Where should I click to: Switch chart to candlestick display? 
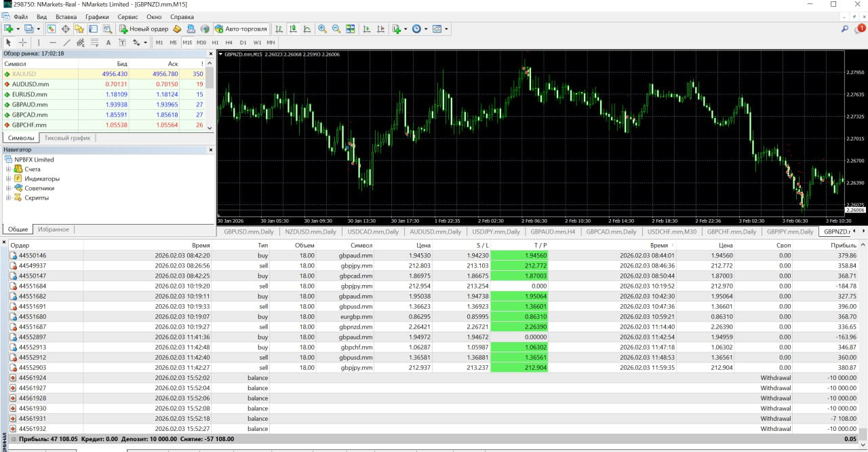click(293, 29)
